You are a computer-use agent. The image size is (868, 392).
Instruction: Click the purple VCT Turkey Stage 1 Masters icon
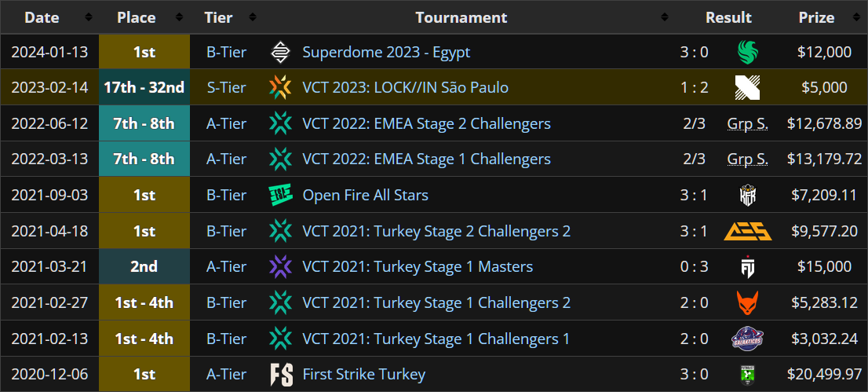[x=281, y=266]
